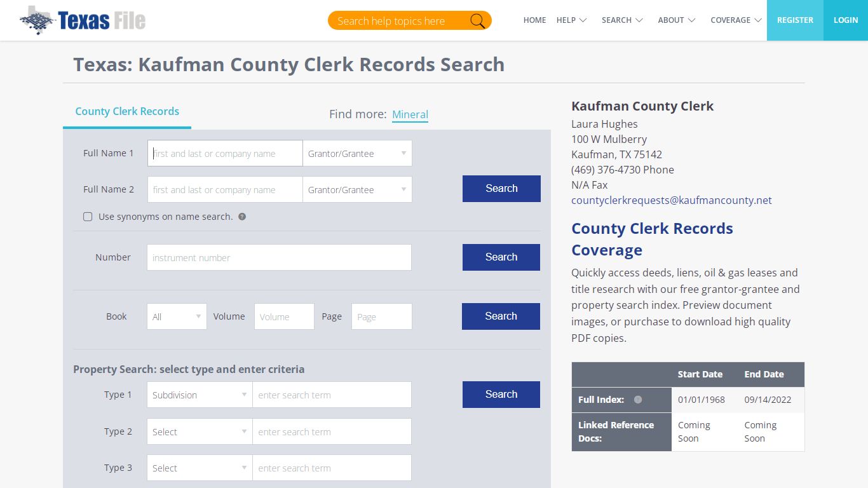Email countyclerkrequests@kaufmancounty.net

tap(672, 200)
